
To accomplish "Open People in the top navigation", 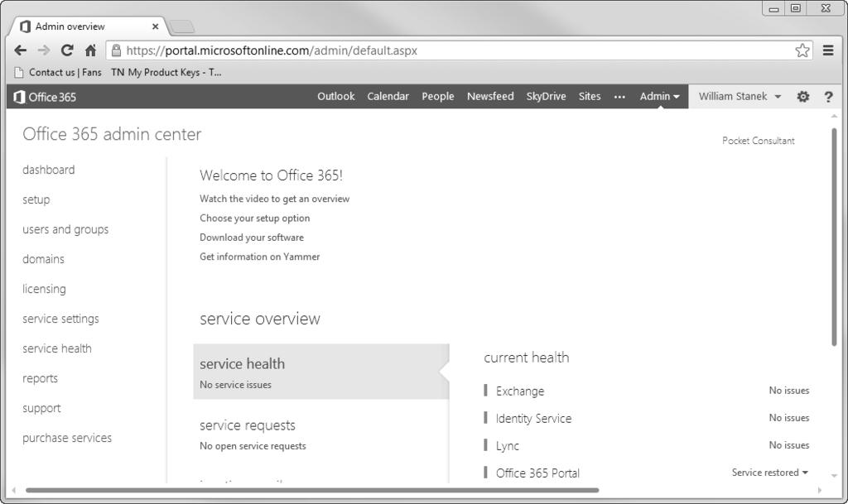I will coord(437,96).
